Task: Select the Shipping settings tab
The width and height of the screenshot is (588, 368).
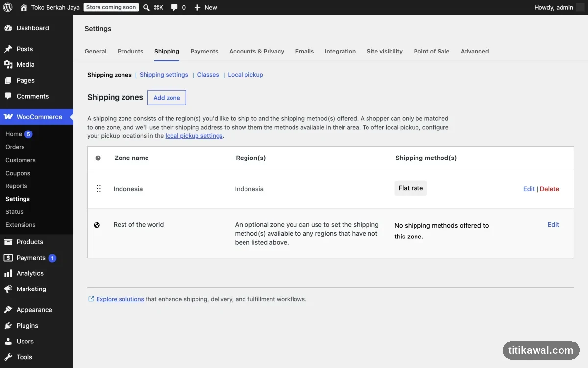Action: tap(167, 51)
